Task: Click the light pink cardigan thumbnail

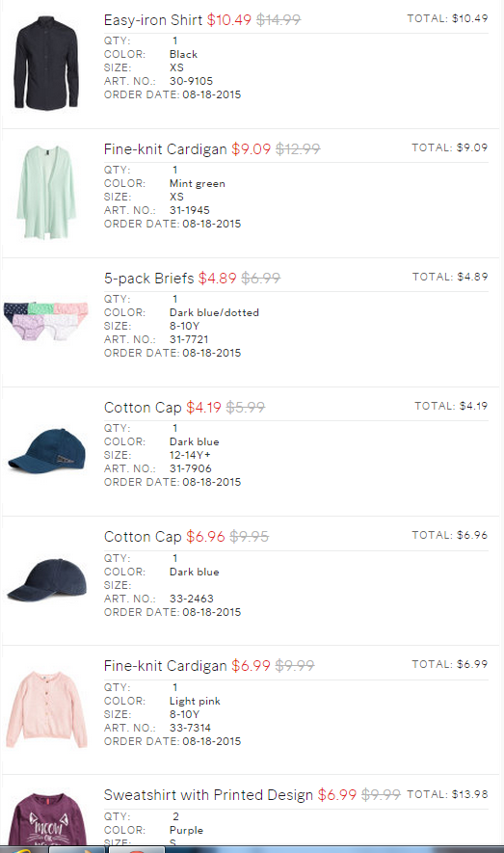Action: 47,710
